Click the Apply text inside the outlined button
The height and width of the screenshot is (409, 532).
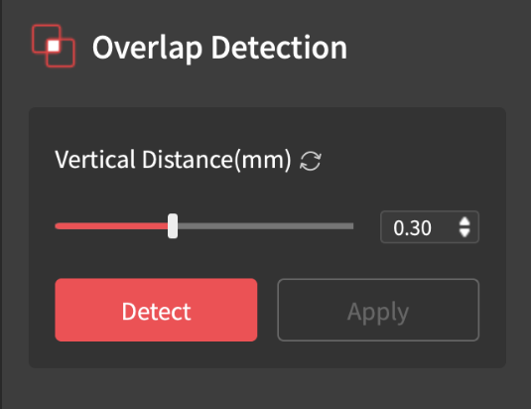click(x=378, y=312)
